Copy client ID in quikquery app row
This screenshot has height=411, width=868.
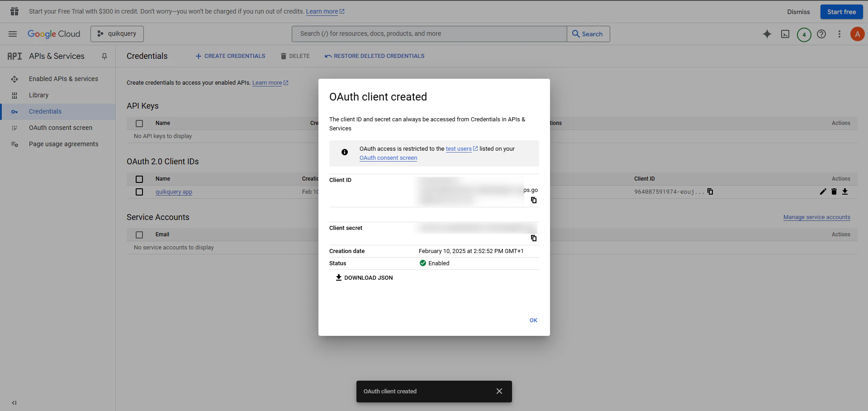[x=710, y=192]
